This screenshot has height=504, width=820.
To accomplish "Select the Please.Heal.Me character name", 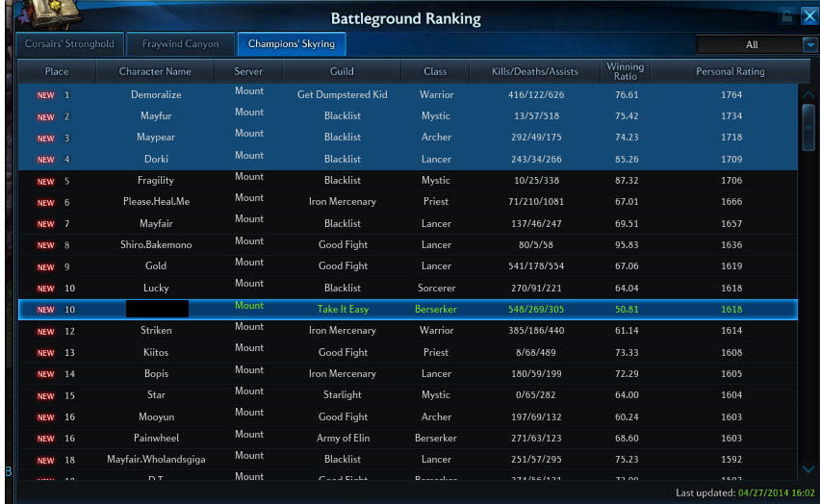I will coord(156,201).
